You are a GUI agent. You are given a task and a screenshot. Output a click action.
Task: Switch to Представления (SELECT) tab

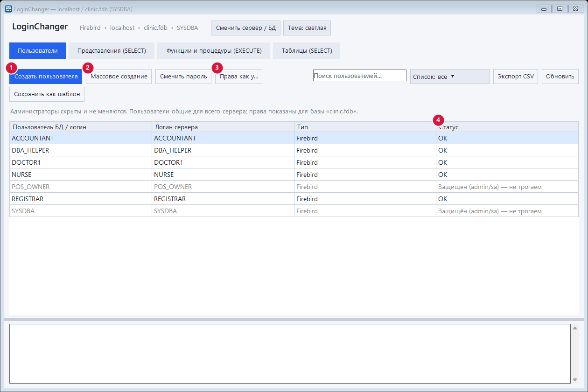(112, 51)
